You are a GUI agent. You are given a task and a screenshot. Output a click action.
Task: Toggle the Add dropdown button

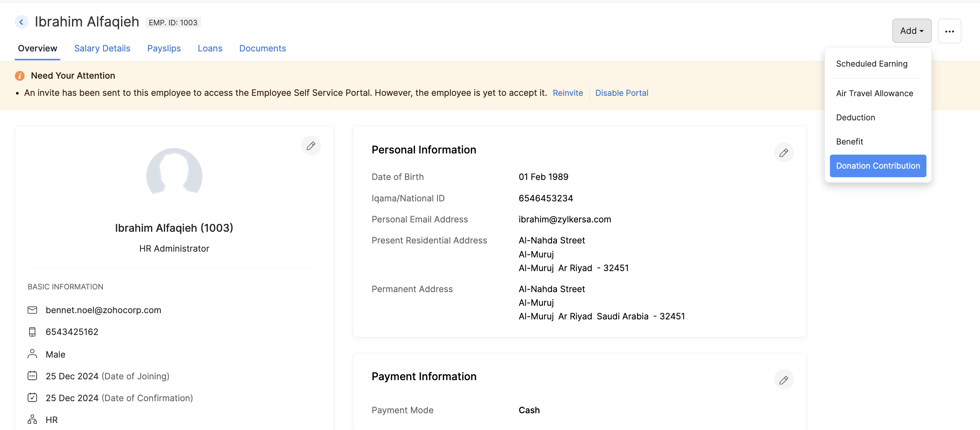[x=912, y=31]
